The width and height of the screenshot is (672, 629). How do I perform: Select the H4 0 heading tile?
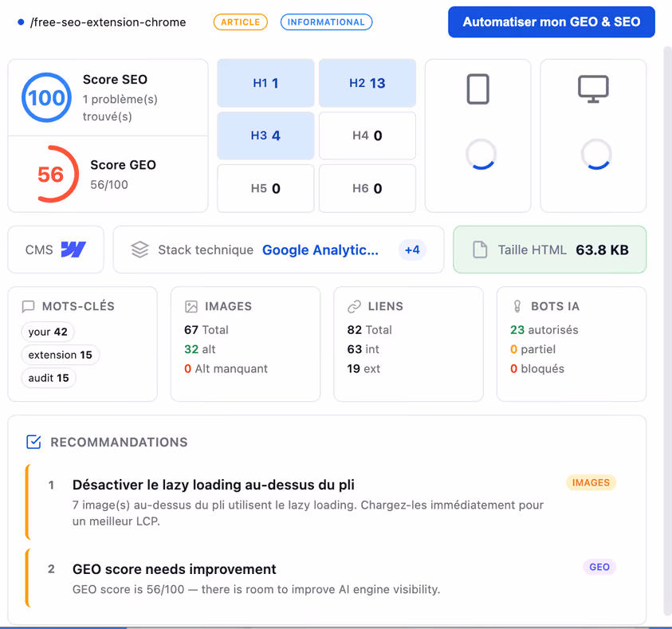[x=367, y=136]
